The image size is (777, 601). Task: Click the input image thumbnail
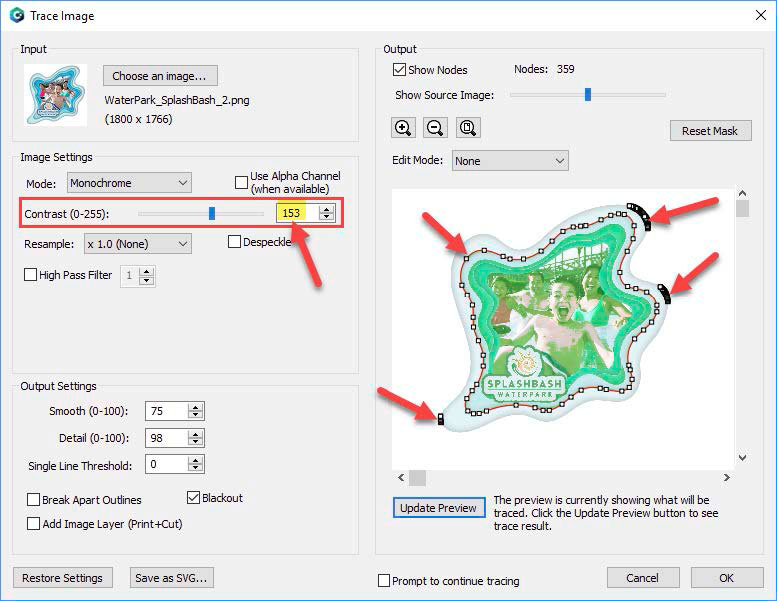click(56, 95)
